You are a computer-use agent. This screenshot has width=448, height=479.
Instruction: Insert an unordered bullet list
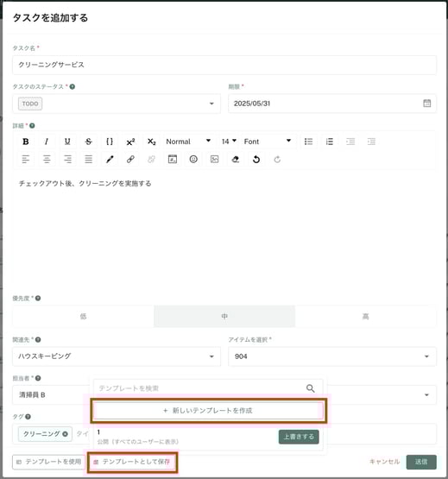tap(308, 142)
